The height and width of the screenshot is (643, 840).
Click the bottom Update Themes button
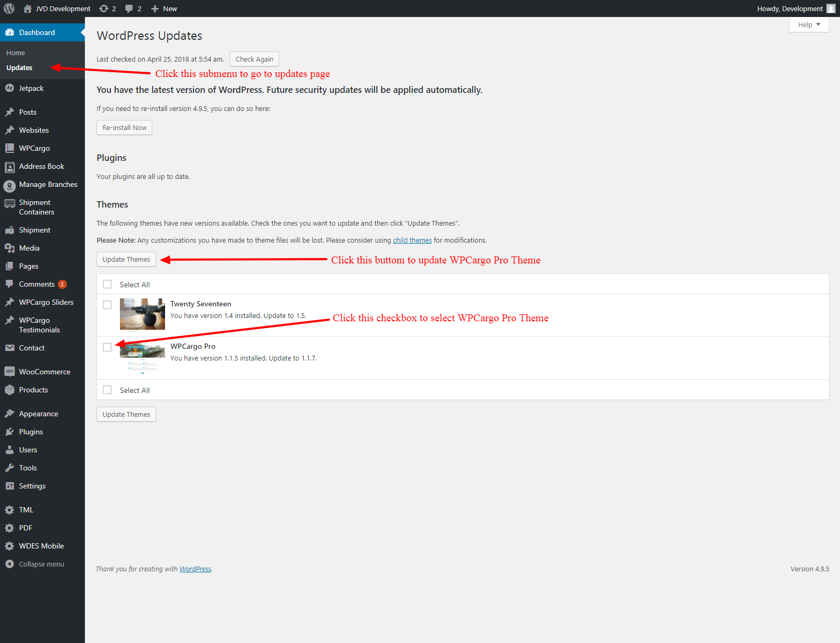126,414
